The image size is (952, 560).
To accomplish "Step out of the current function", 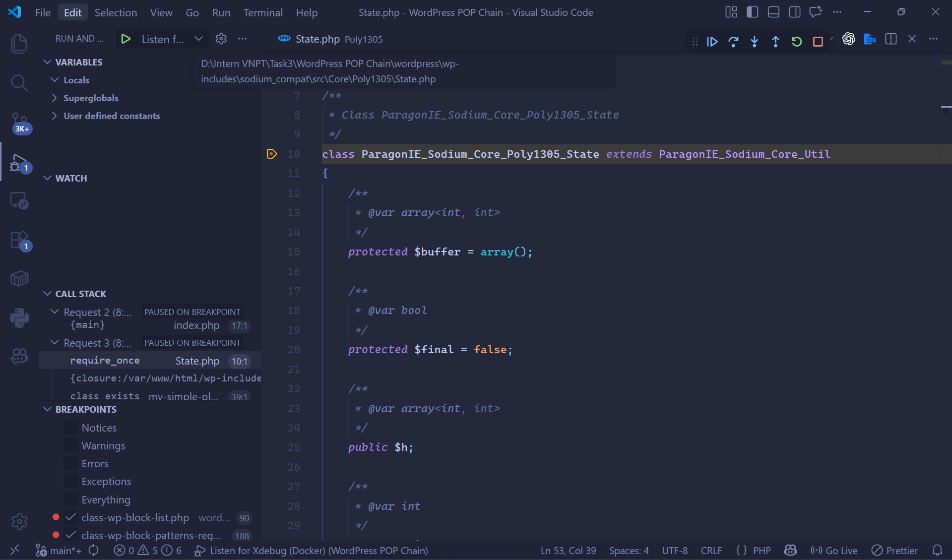I will pyautogui.click(x=775, y=42).
